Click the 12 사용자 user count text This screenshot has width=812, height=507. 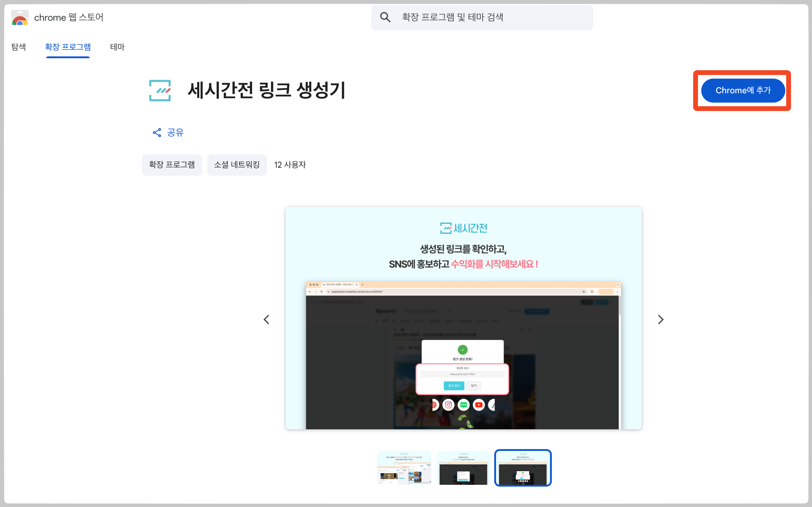tap(290, 165)
